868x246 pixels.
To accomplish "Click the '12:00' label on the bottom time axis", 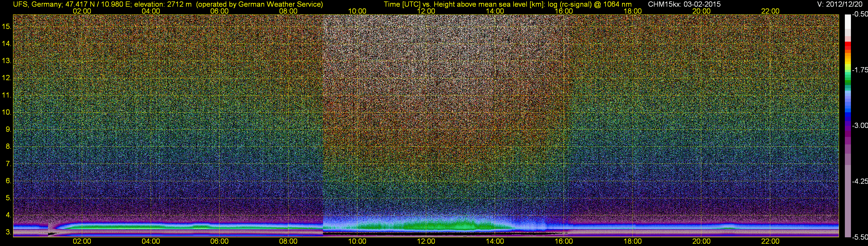I will 426,241.
